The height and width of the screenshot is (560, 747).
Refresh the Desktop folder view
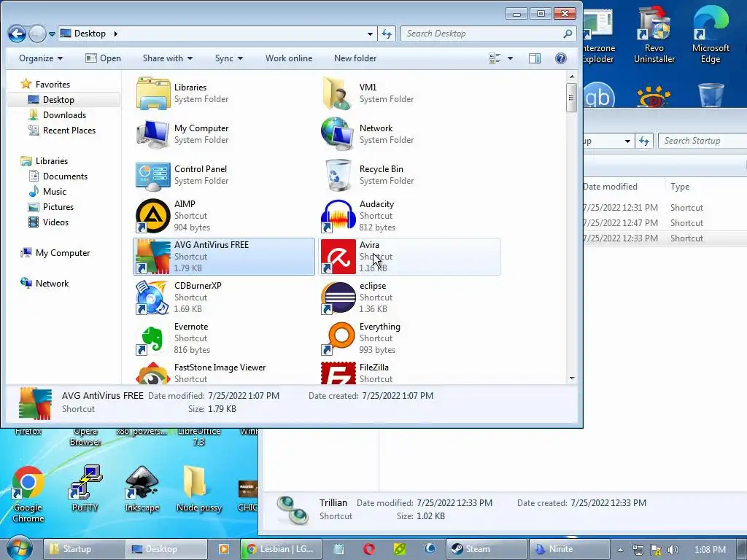387,34
